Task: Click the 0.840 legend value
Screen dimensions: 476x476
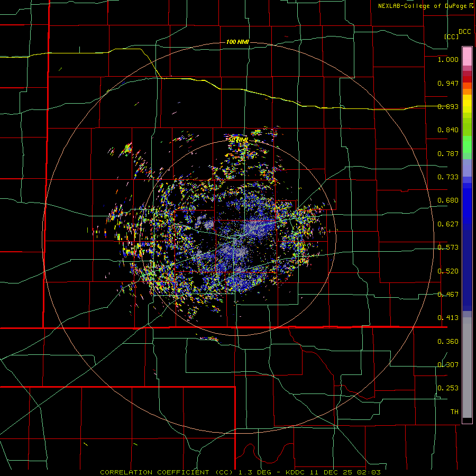Action: [x=448, y=130]
